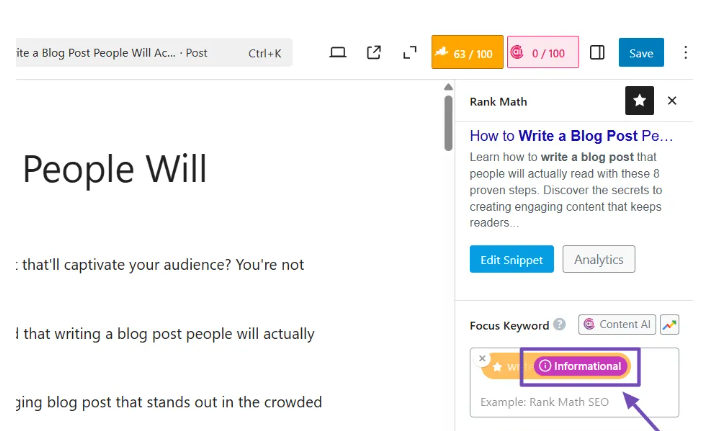This screenshot has height=431, width=716.
Task: Pin Rank Math with the star icon
Action: tap(639, 101)
